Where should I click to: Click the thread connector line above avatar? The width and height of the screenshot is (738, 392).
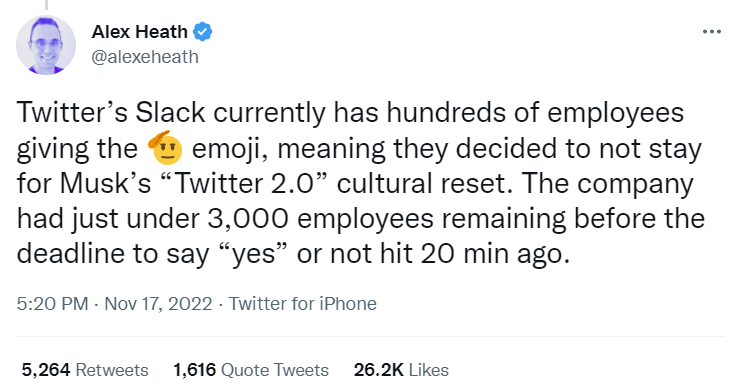click(46, 5)
